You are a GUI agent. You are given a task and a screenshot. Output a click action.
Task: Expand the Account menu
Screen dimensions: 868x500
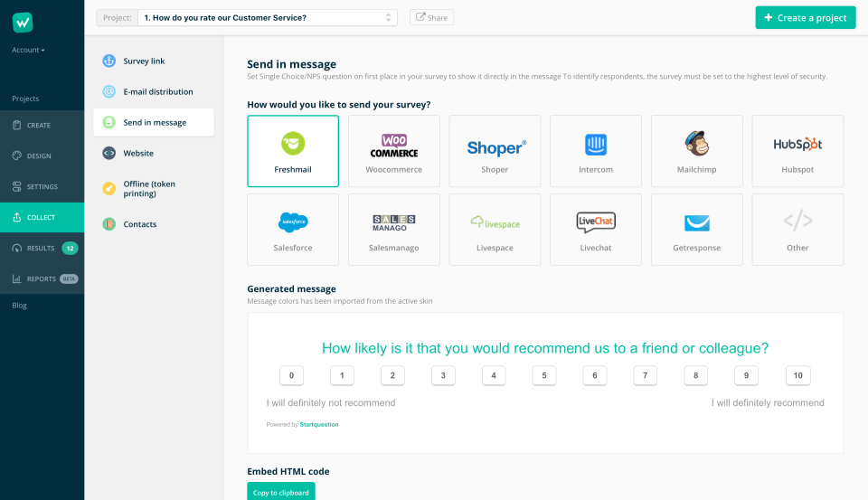coord(28,50)
